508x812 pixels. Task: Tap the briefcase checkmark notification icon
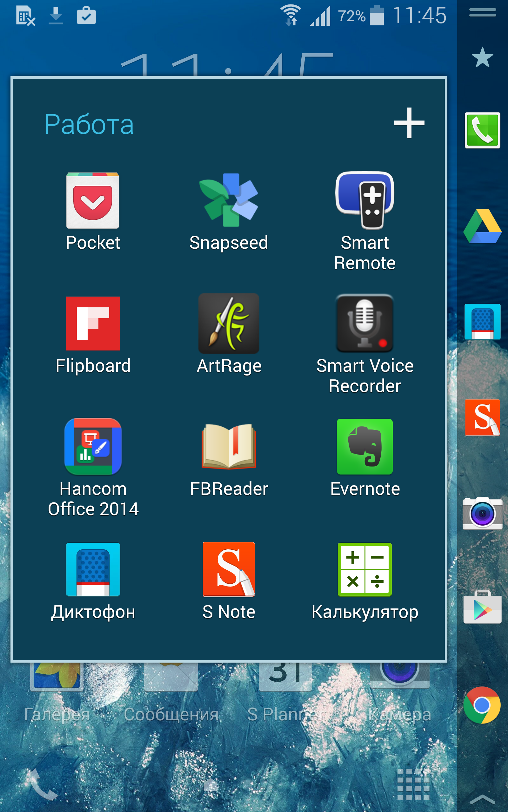click(86, 16)
